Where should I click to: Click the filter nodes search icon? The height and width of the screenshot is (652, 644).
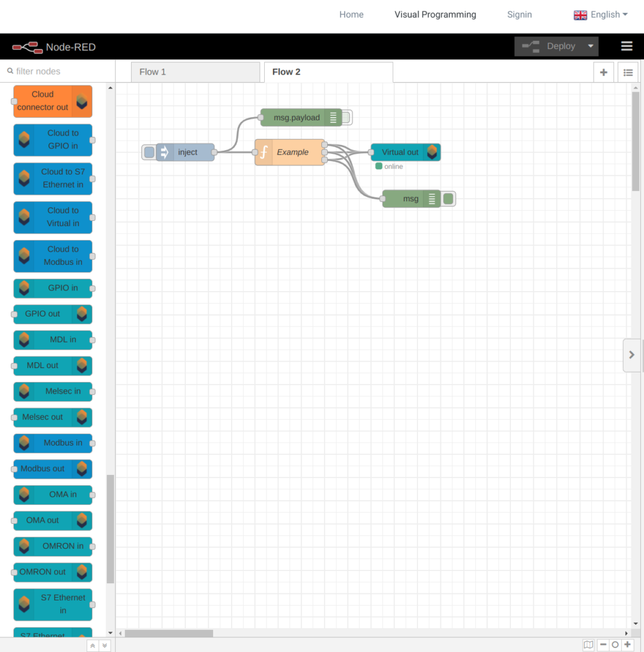click(x=10, y=71)
